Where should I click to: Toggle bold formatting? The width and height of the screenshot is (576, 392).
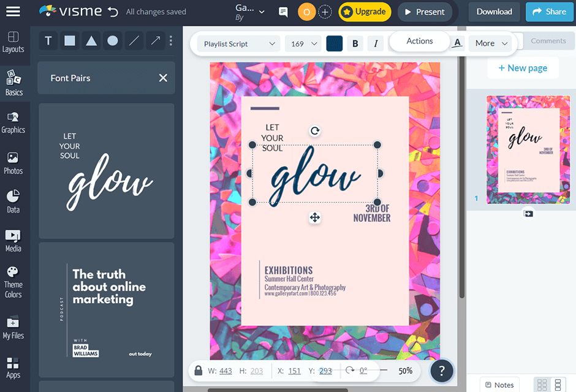pos(355,43)
